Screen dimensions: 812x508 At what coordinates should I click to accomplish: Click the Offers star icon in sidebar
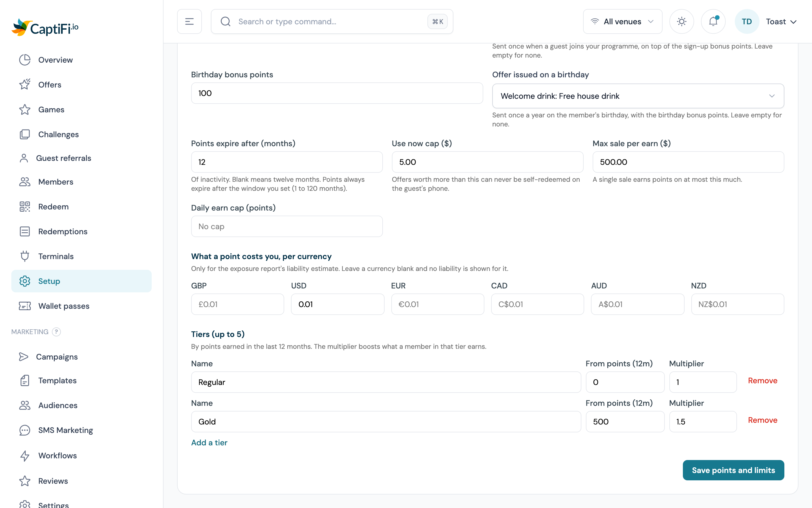pyautogui.click(x=25, y=85)
